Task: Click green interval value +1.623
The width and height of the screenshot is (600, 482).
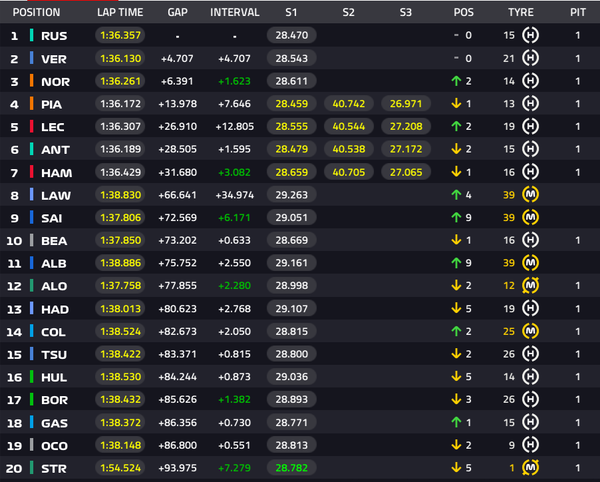Action: click(235, 81)
